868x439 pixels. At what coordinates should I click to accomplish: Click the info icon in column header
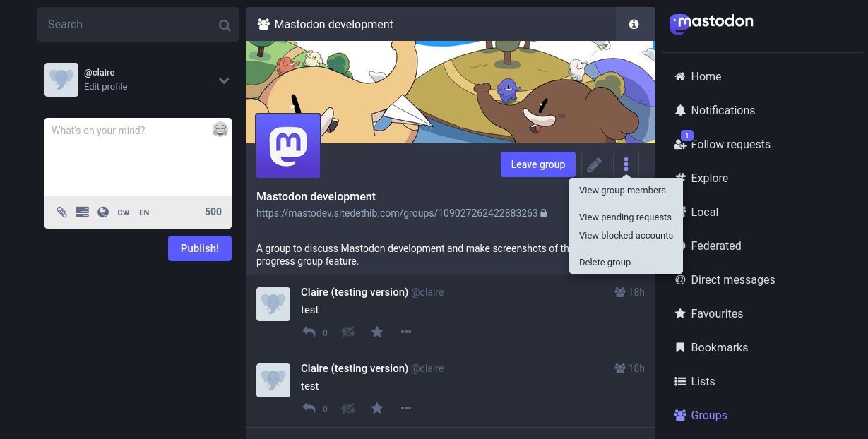(634, 24)
